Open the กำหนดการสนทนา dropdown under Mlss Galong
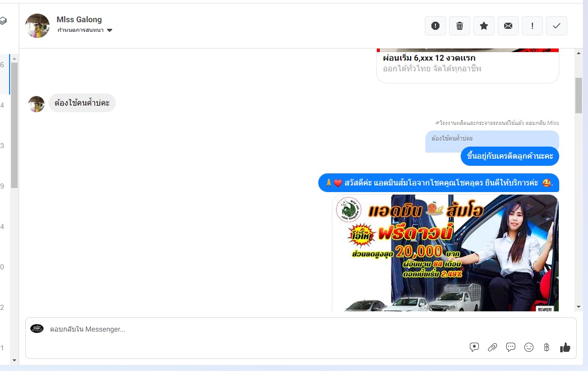Image resolution: width=588 pixels, height=371 pixels. (85, 30)
